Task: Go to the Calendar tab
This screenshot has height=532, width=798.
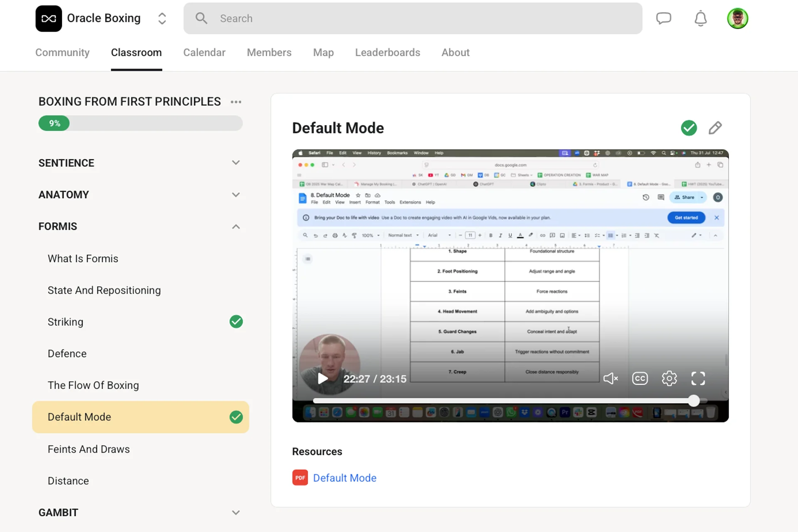Action: click(204, 52)
